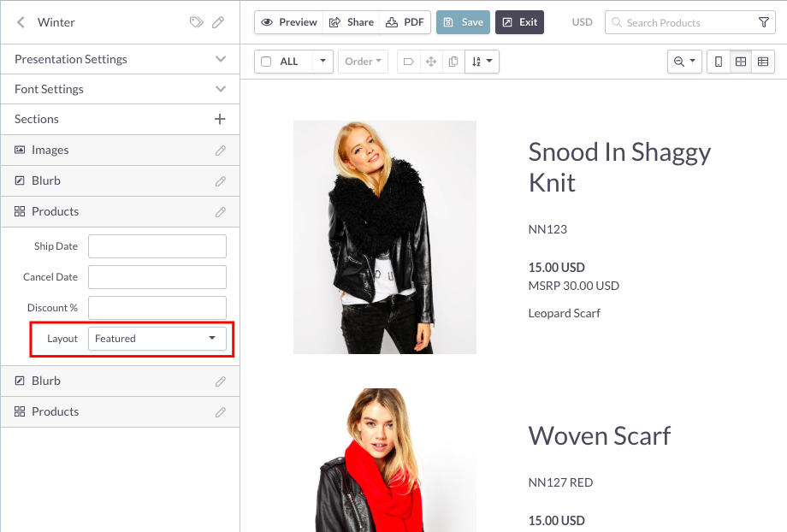Click the Save button
787x532 pixels.
click(x=463, y=22)
